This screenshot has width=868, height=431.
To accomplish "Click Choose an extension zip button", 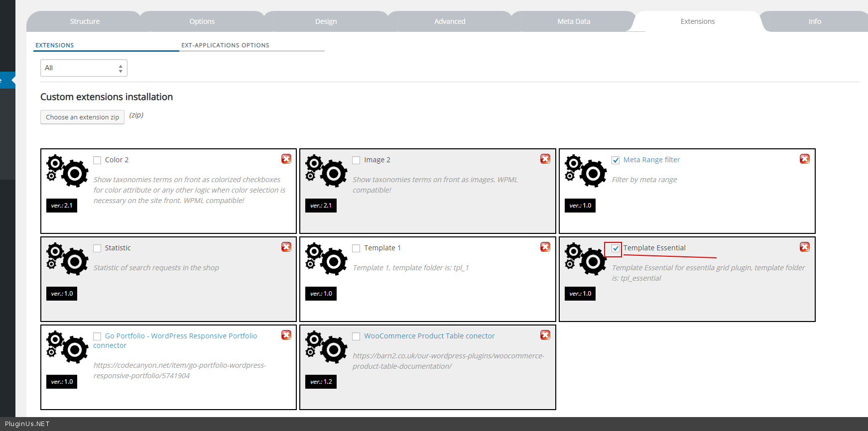I will [82, 117].
